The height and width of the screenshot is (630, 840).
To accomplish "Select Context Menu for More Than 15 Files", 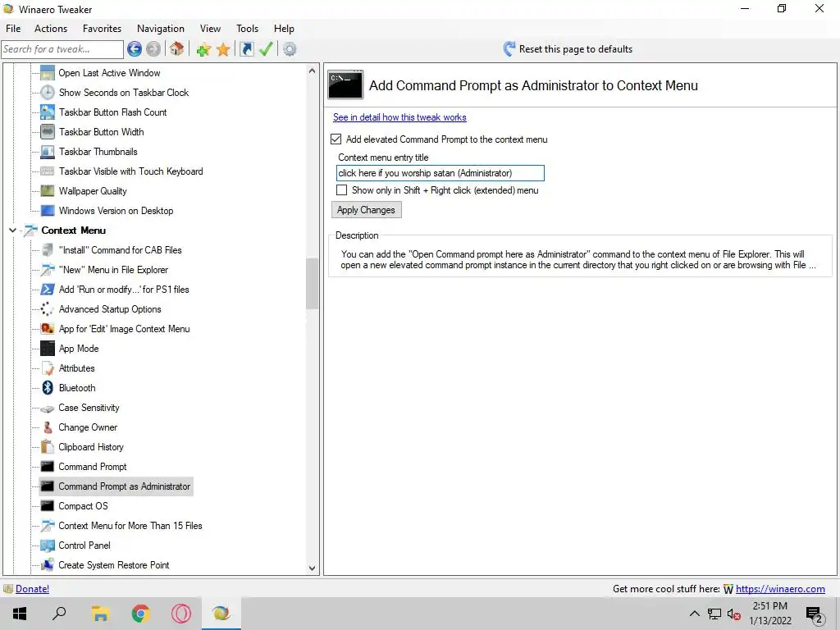I will (130, 526).
